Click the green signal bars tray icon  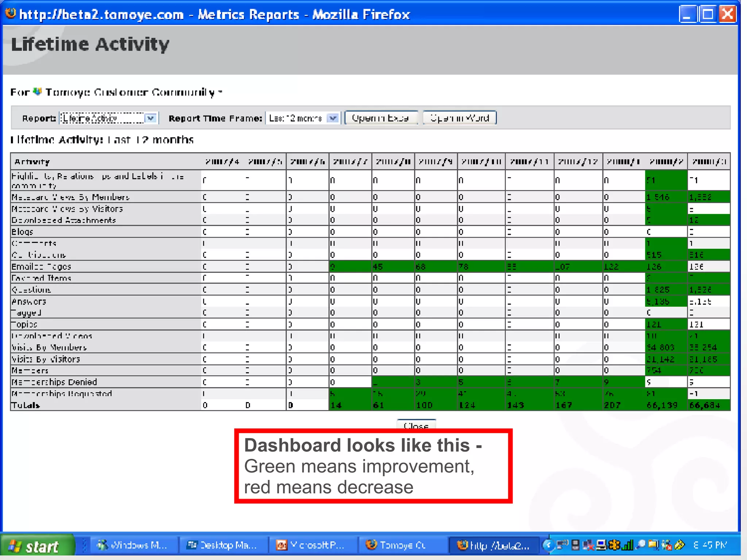coord(627,545)
